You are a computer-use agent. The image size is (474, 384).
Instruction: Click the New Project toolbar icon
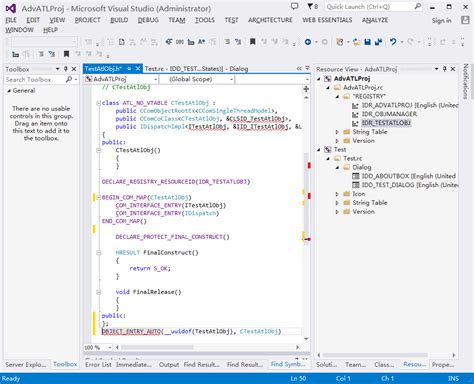click(x=340, y=42)
